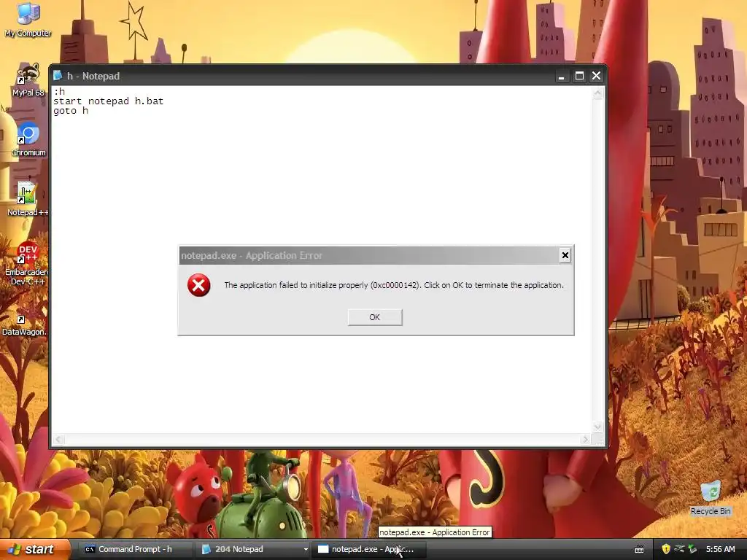The image size is (747, 560).
Task: Click Notepad vertical scrollbar down arrow
Action: 597,427
